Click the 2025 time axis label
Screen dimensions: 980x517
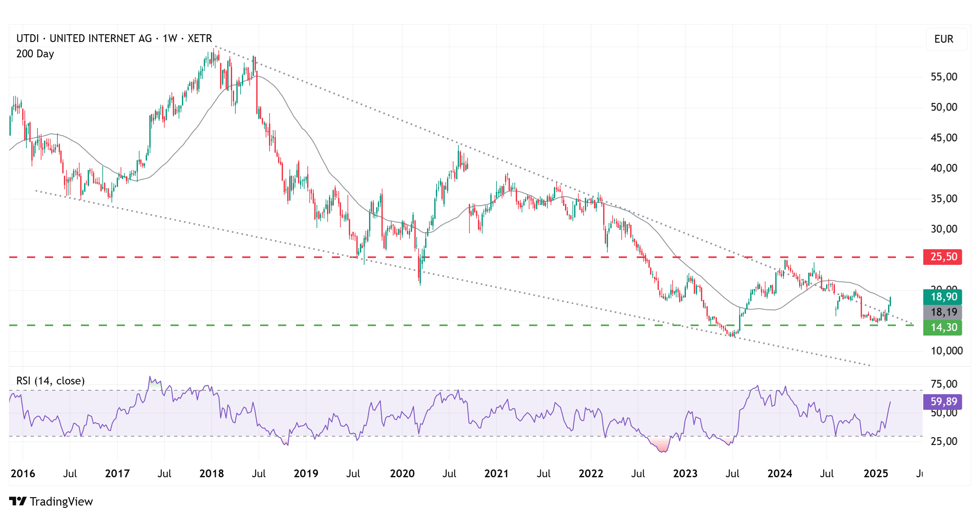(x=876, y=473)
